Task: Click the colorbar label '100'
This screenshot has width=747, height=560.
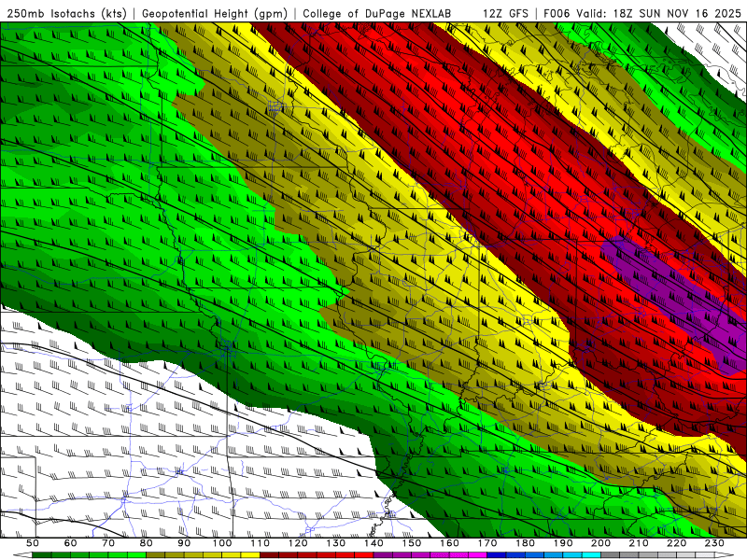Action: (222, 543)
